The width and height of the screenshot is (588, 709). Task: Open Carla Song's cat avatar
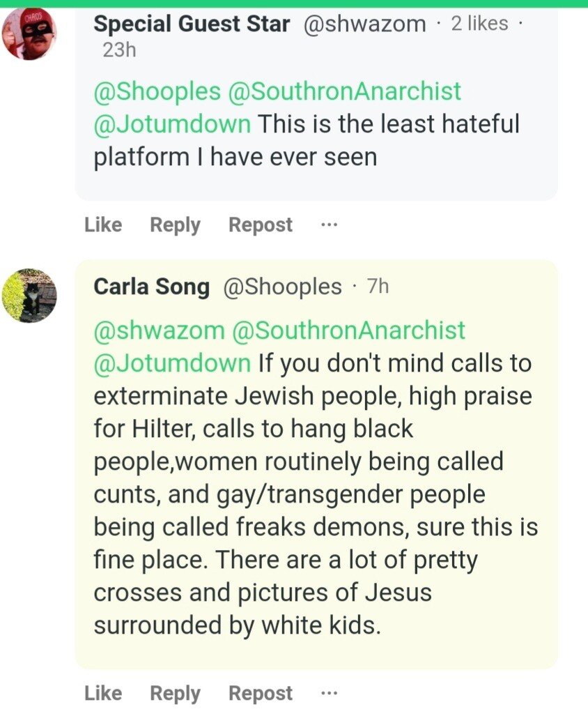(29, 295)
